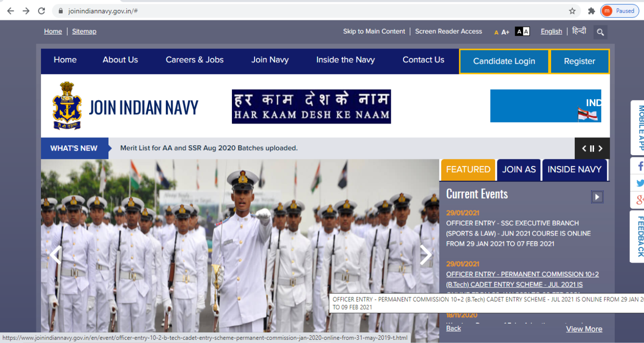The image size is (644, 343).
Task: Open the Careers & Jobs menu
Action: (x=195, y=60)
